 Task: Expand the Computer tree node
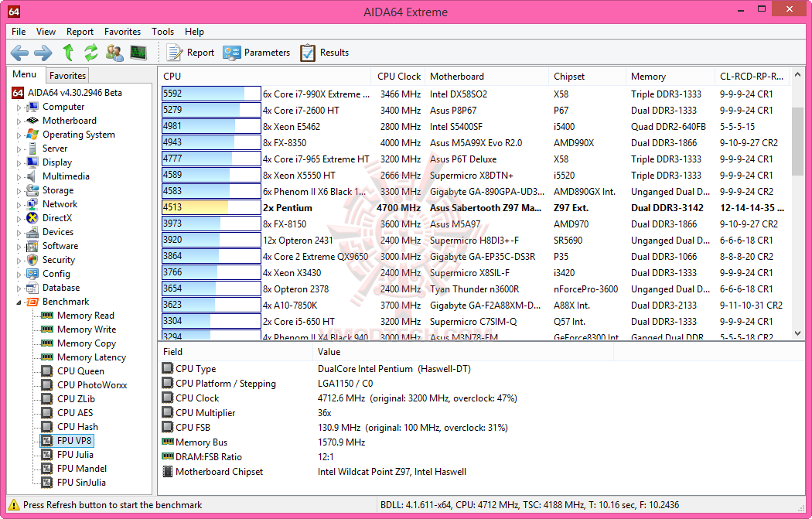point(19,108)
